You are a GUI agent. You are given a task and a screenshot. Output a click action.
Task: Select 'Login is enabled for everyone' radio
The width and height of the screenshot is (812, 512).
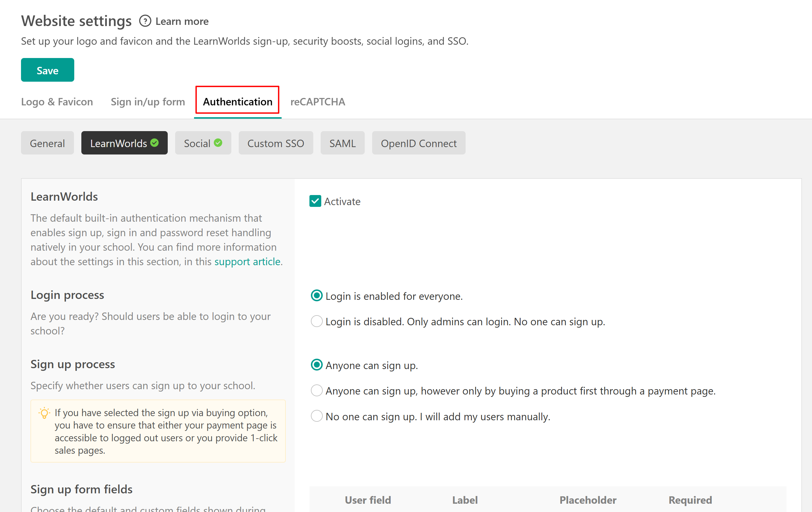(316, 296)
